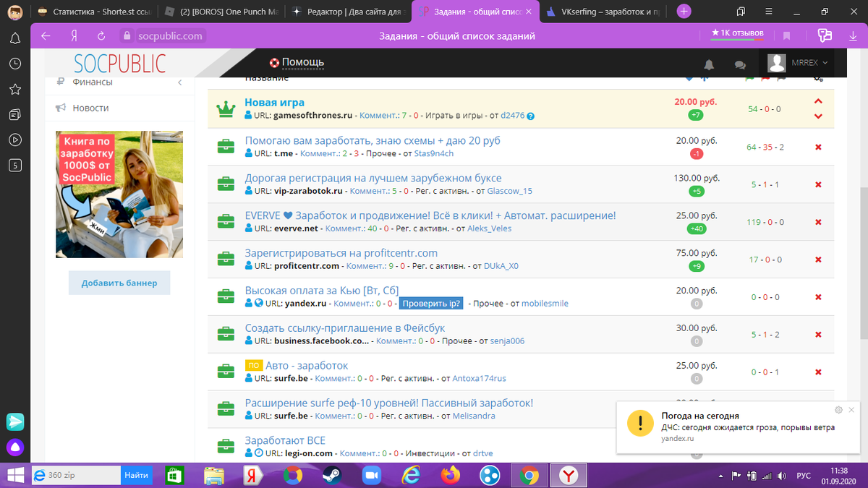The height and width of the screenshot is (488, 868).
Task: Remove 'Зарегистрироваться на profitcentr.com' with red X
Action: click(x=818, y=260)
